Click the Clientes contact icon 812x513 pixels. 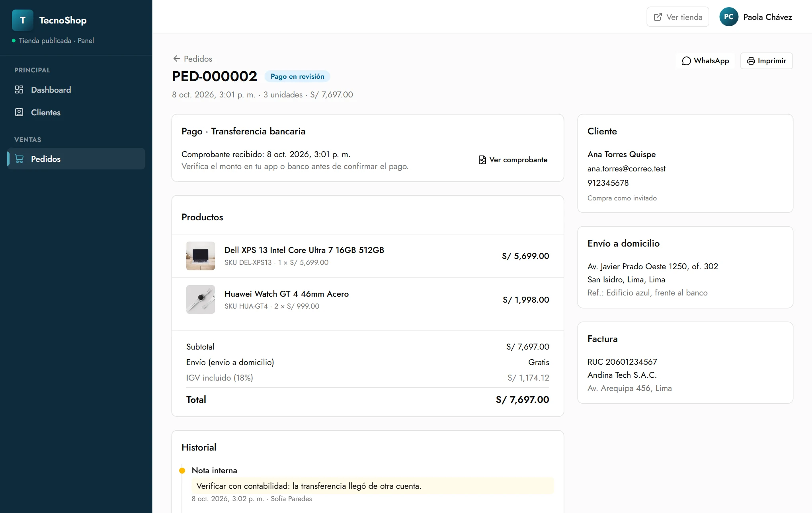pos(19,112)
